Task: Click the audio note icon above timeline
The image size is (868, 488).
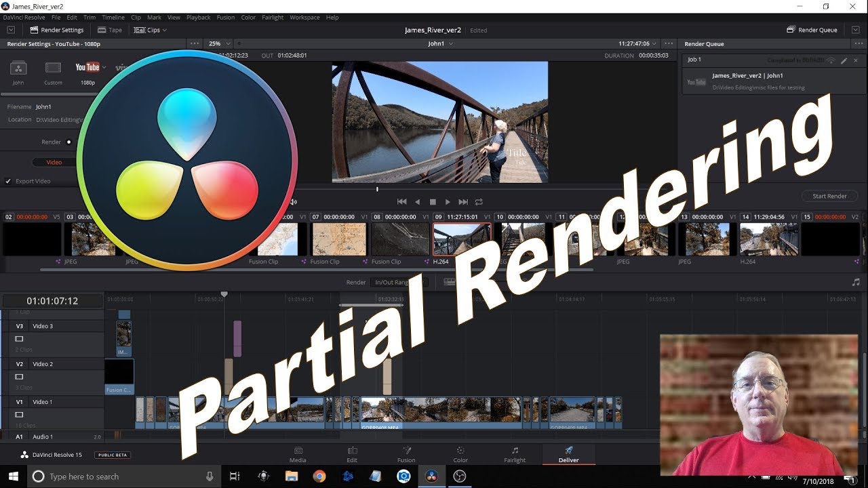Action: point(856,282)
